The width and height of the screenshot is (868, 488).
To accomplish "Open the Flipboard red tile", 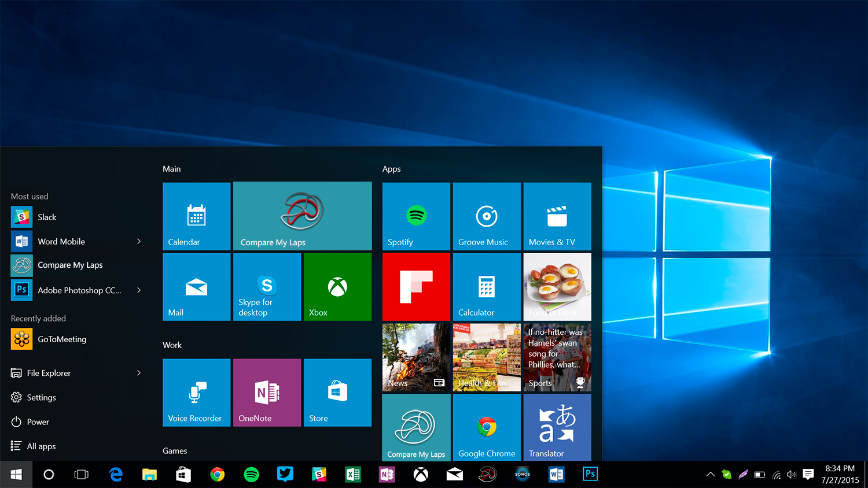I will 416,287.
